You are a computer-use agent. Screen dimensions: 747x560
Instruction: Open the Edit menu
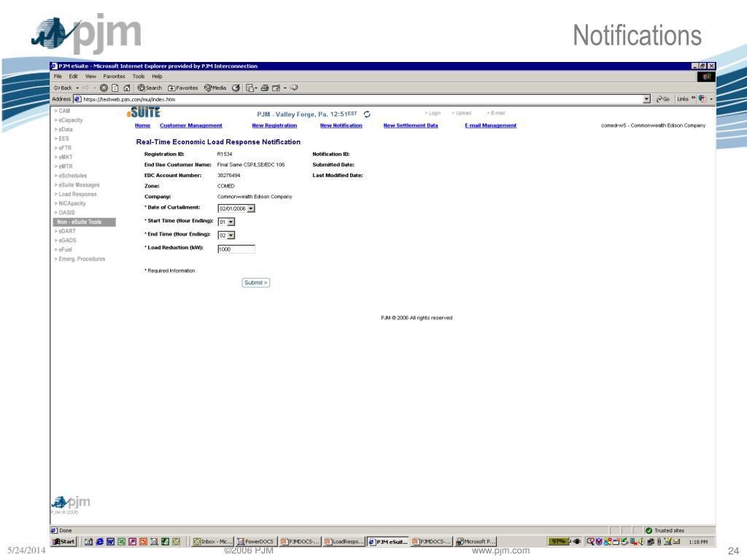pos(74,76)
